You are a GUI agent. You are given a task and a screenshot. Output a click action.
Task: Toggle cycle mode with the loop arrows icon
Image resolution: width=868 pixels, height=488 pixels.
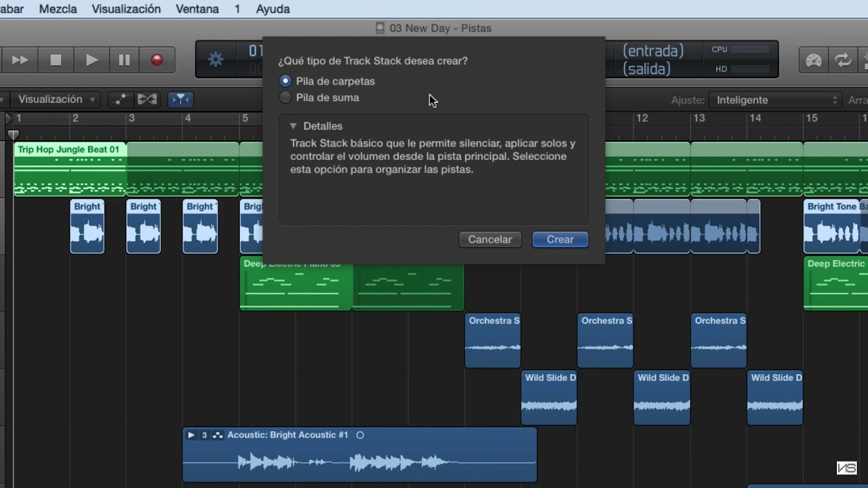point(843,60)
